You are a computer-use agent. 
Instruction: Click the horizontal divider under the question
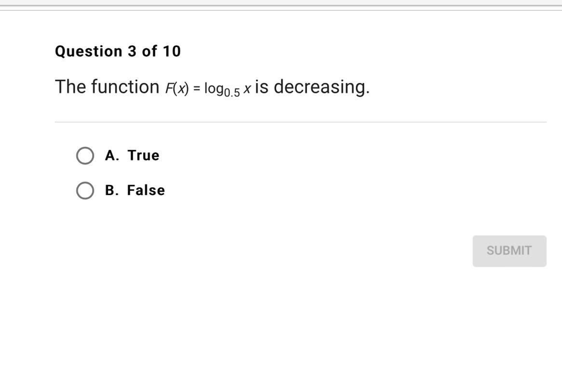click(x=300, y=122)
